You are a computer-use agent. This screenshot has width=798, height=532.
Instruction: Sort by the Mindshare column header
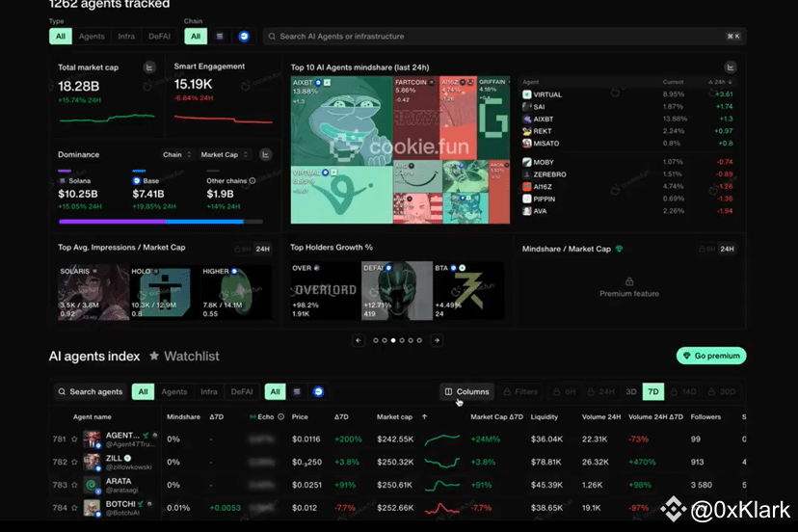pos(183,417)
